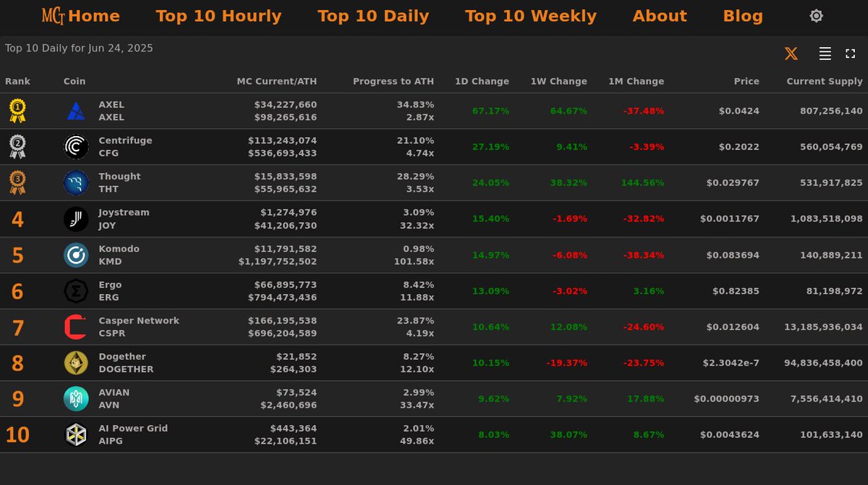868x485 pixels.
Task: Click the Dogether coin logo
Action: click(x=76, y=363)
